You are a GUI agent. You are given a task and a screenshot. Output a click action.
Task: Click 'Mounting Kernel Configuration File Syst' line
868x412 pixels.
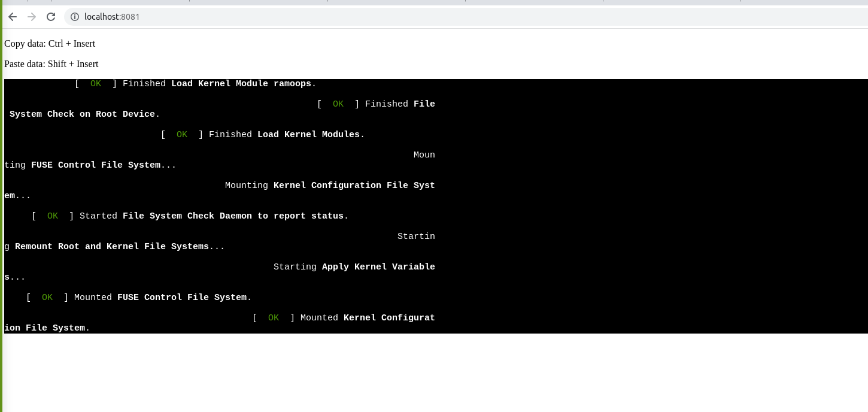click(x=330, y=186)
